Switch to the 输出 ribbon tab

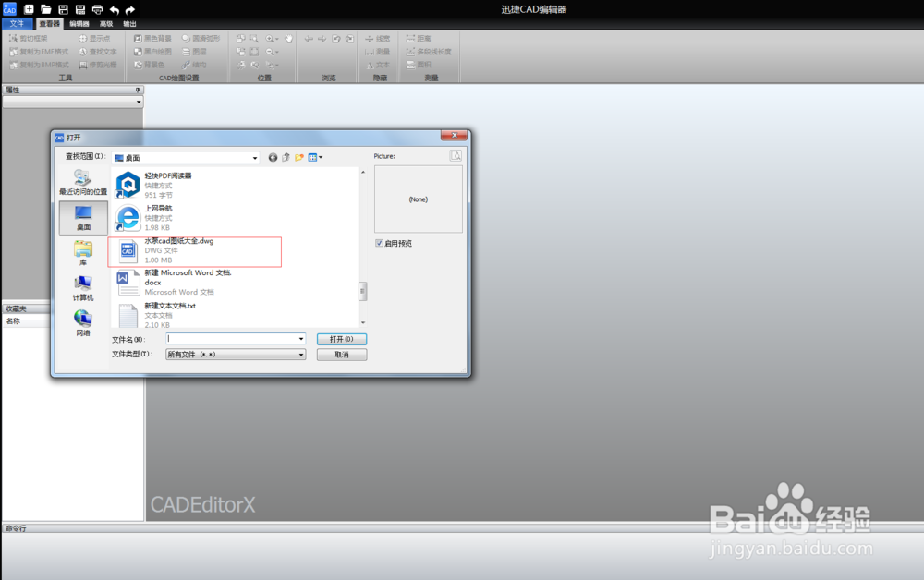[x=129, y=24]
